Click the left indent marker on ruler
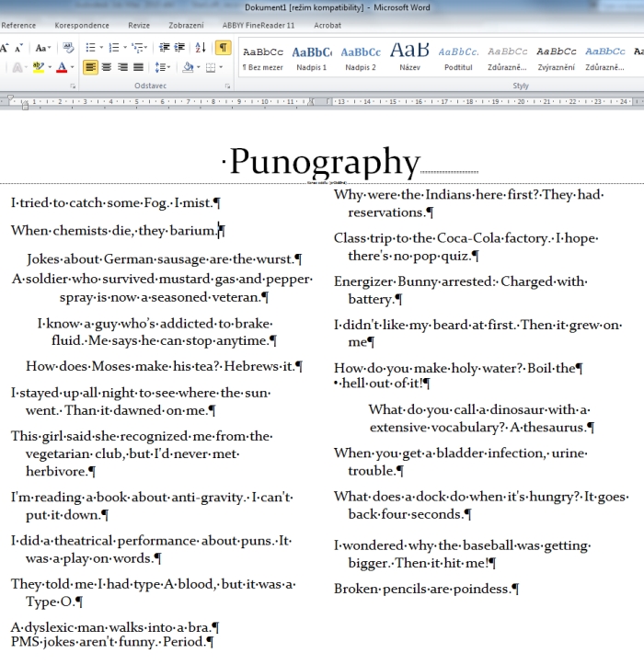644x665 pixels. click(25, 107)
